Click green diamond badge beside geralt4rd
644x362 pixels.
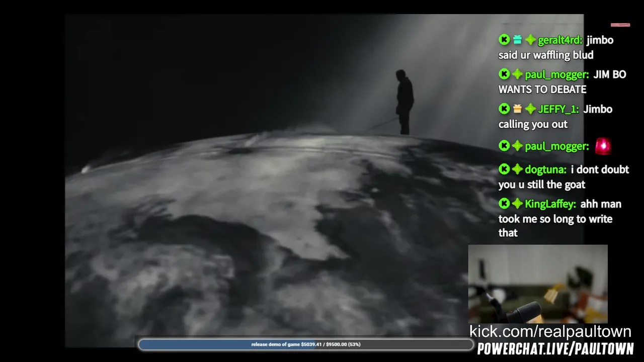[x=530, y=40]
